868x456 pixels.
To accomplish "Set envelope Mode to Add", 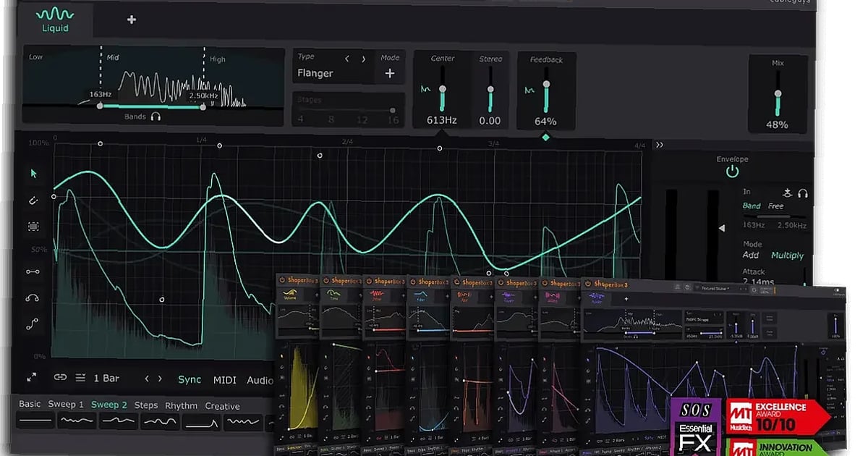I will [x=751, y=255].
